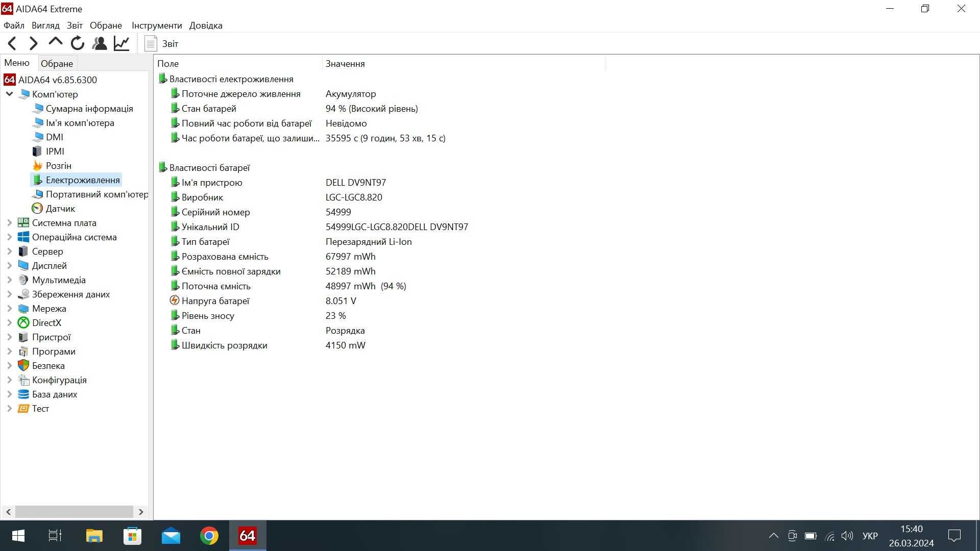Click the Значення column header
The height and width of the screenshot is (551, 980).
[463, 64]
